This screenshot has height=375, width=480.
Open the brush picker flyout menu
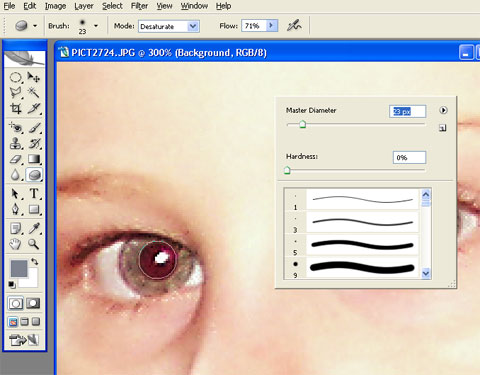(443, 110)
